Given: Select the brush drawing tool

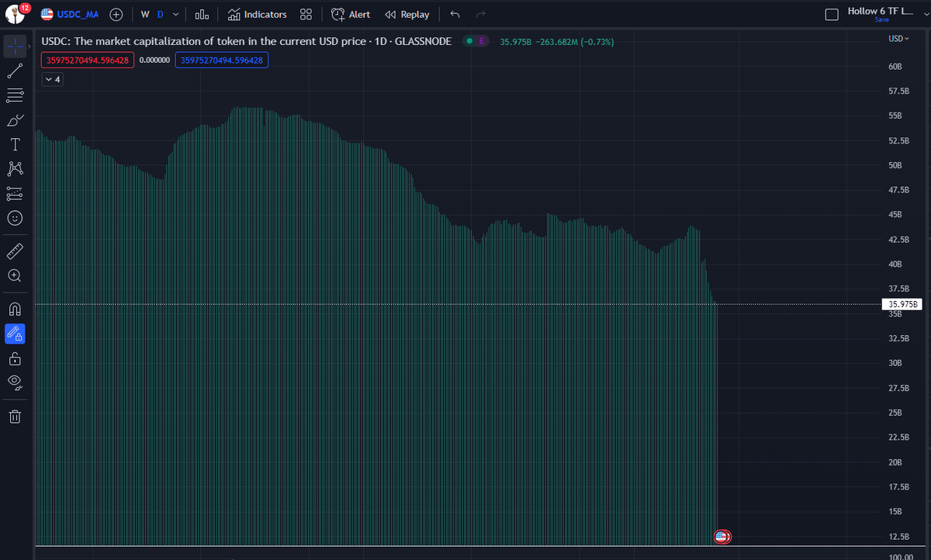Looking at the screenshot, I should [x=15, y=120].
